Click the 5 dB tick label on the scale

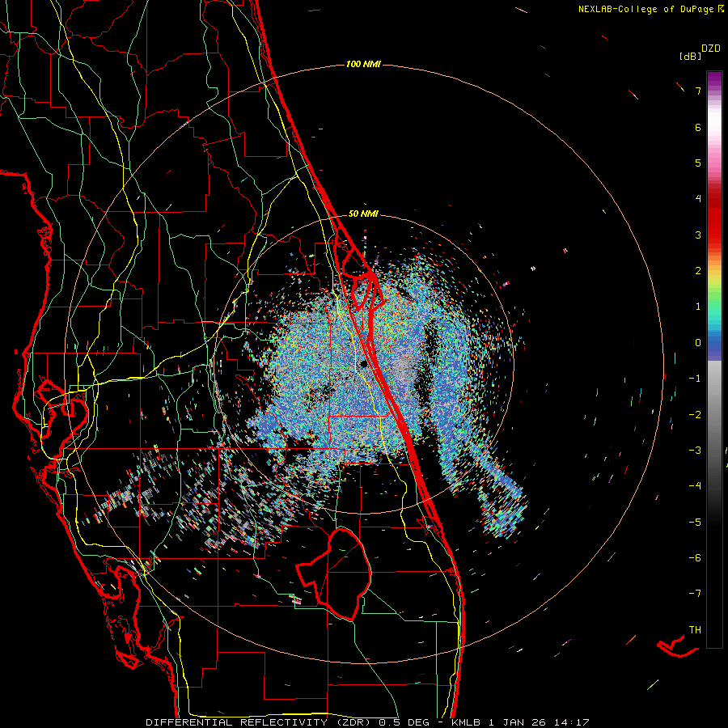(698, 163)
